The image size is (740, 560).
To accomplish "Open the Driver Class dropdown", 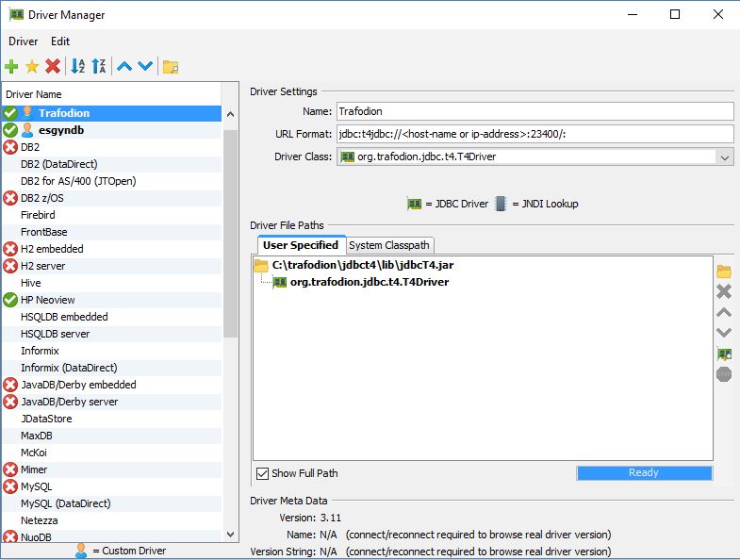I will 724,157.
